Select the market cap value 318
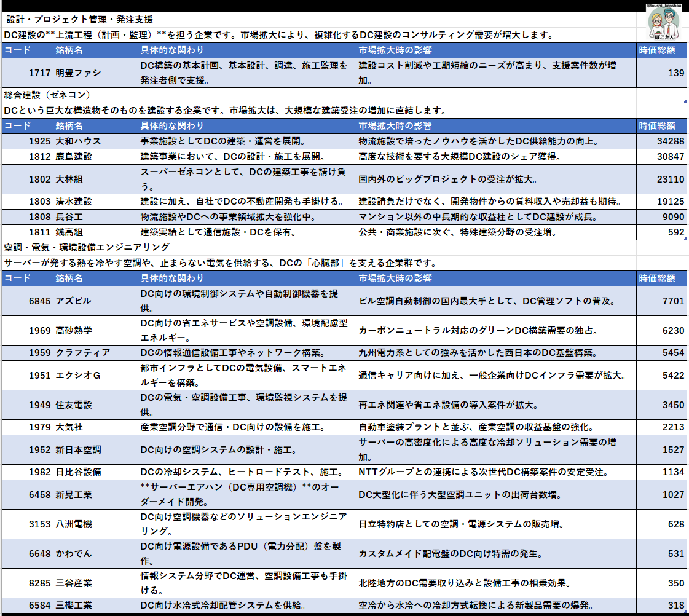 pyautogui.click(x=661, y=606)
